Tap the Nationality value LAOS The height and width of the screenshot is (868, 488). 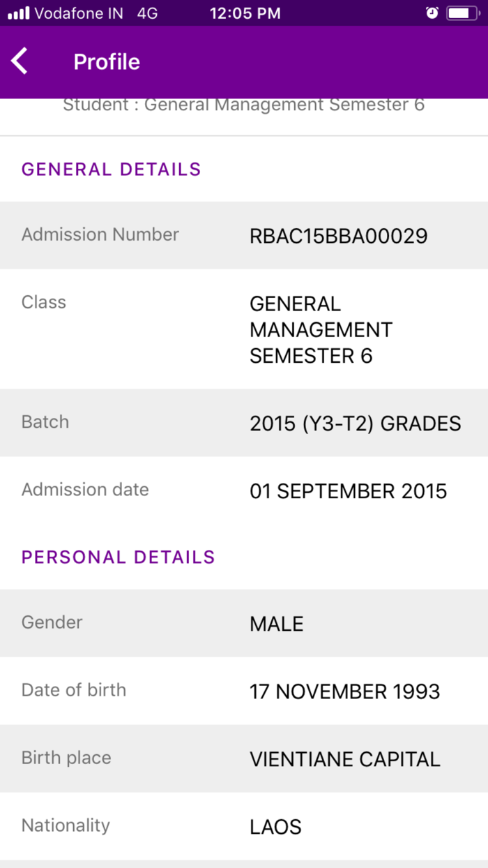(x=275, y=826)
